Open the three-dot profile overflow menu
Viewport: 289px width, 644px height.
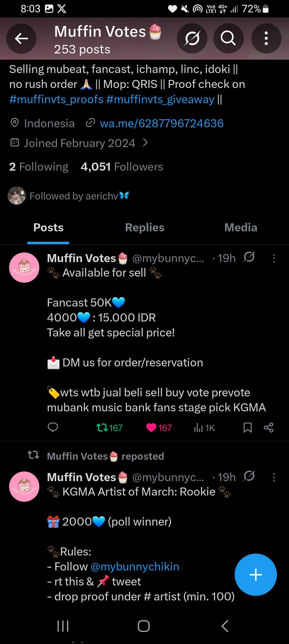[266, 39]
